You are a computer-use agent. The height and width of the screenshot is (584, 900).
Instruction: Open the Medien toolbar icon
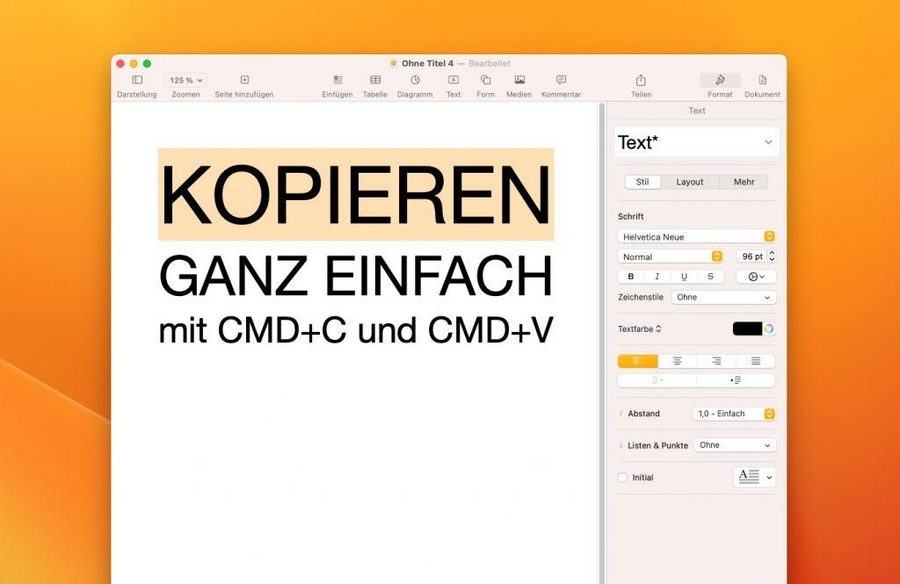(x=519, y=80)
